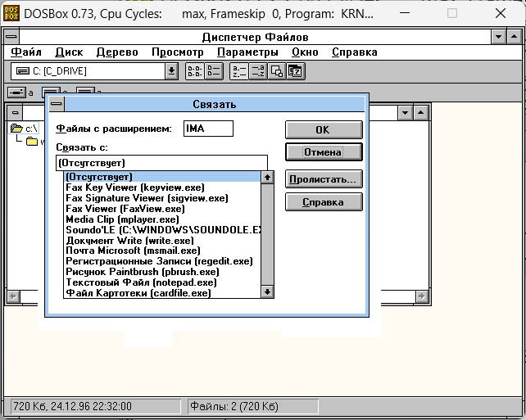The image size is (526, 420).
Task: Sort files by size toolbar icon
Action: pos(277,71)
